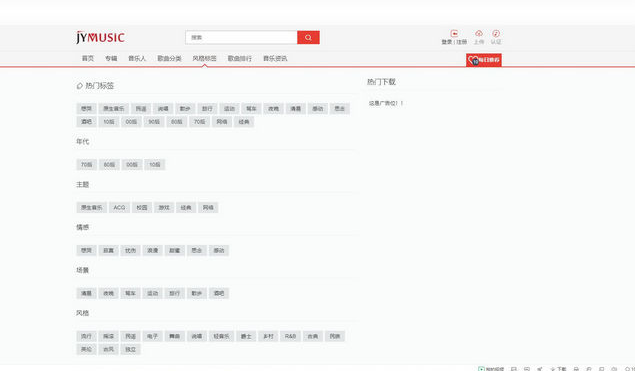Click the 网络 tag under 主题
This screenshot has width=635, height=371.
[208, 207]
